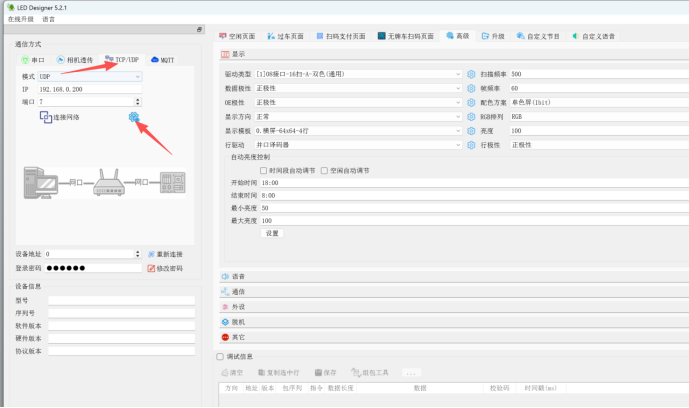Click the controller board image in the diagram

[173, 183]
